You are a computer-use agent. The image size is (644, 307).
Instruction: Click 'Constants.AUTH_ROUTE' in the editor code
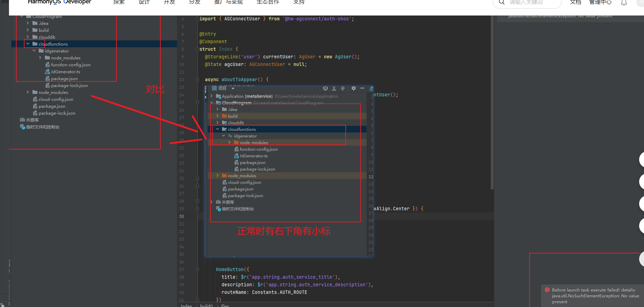point(279,292)
